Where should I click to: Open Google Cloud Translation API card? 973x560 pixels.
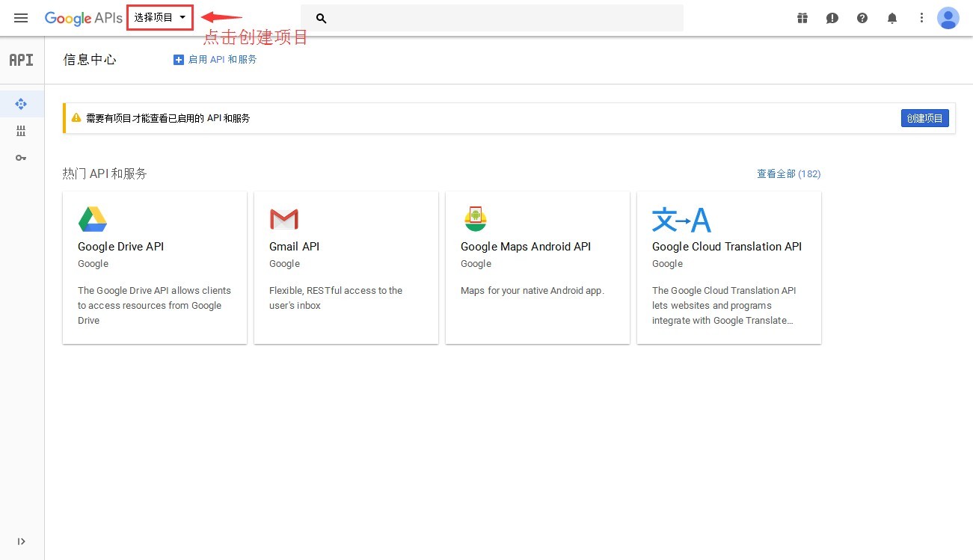pos(729,268)
